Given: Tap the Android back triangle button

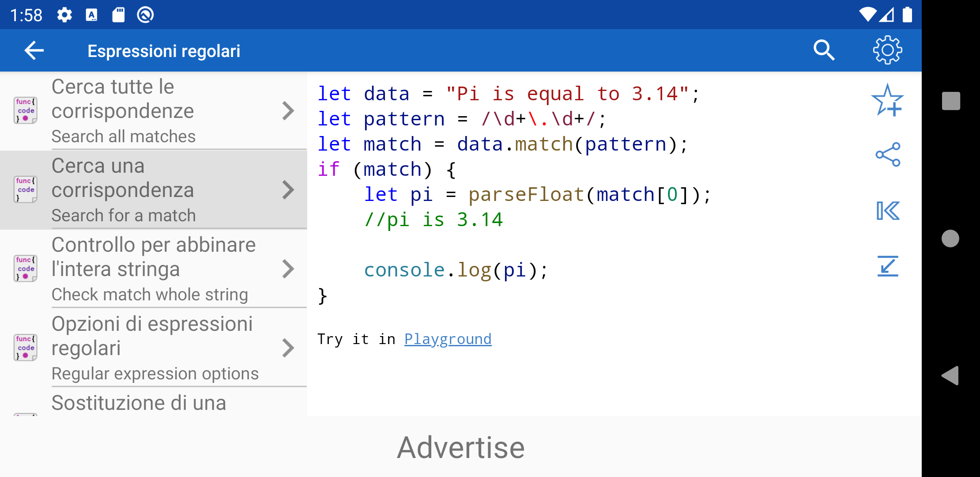Looking at the screenshot, I should pyautogui.click(x=950, y=376).
